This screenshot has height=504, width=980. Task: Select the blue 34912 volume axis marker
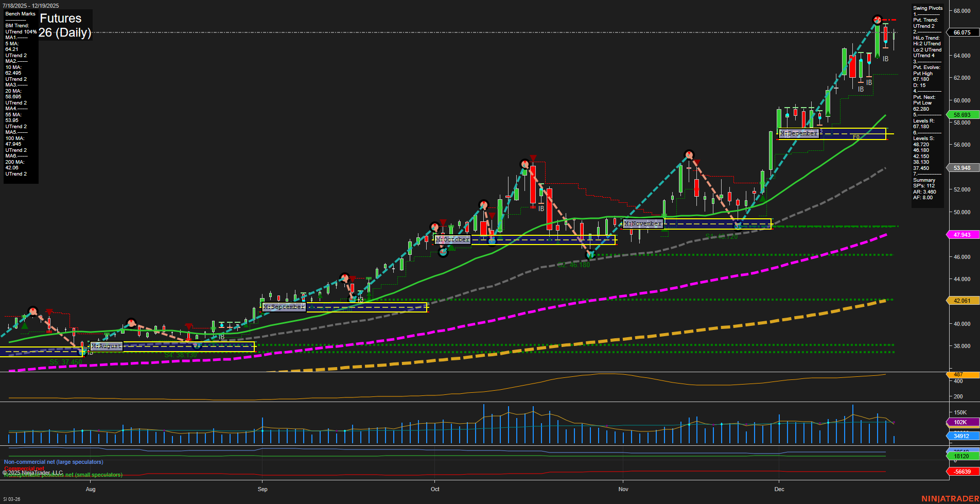pos(961,436)
